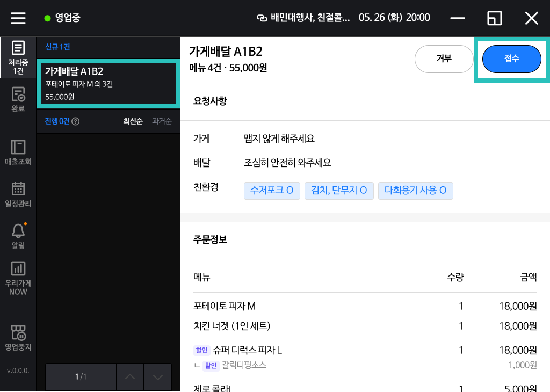The image size is (550, 392).
Task: Click the v.0.0.0. version label
Action: pos(18,371)
